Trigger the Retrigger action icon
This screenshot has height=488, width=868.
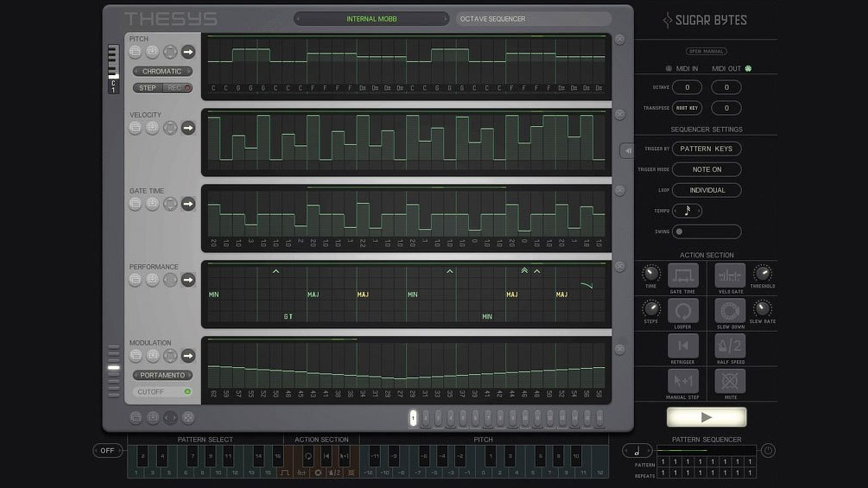point(682,346)
